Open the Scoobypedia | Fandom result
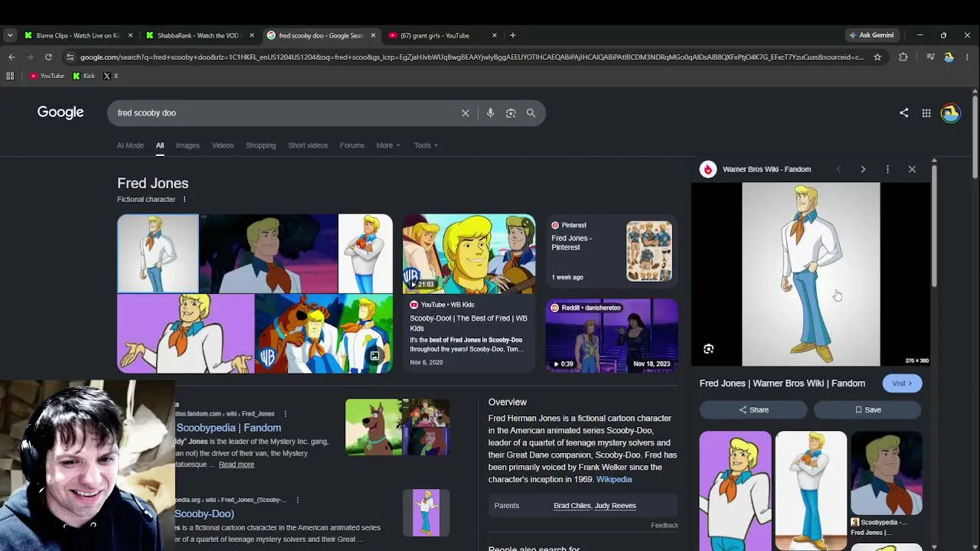Screen dimensions: 980x551 pos(228,428)
